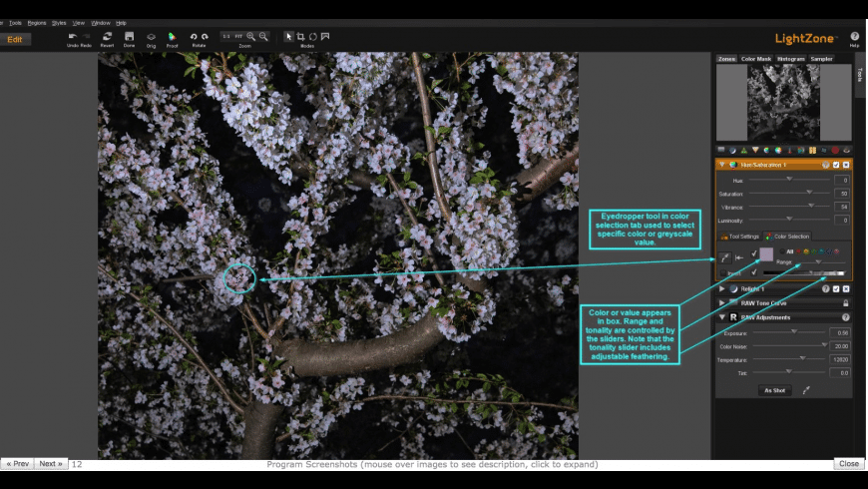Click the Exposure value field
Screen dimensions: 868x489
pos(840,332)
